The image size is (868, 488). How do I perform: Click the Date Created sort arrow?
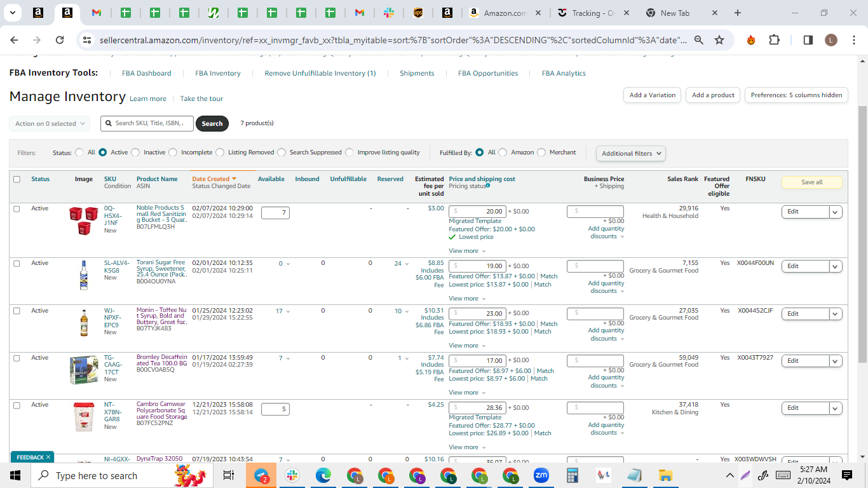234,179
